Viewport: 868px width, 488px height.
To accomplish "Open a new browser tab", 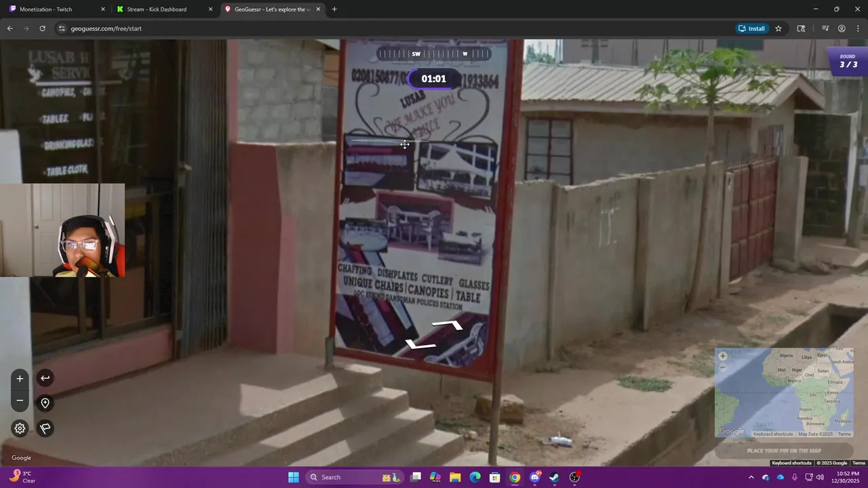I will [x=334, y=9].
